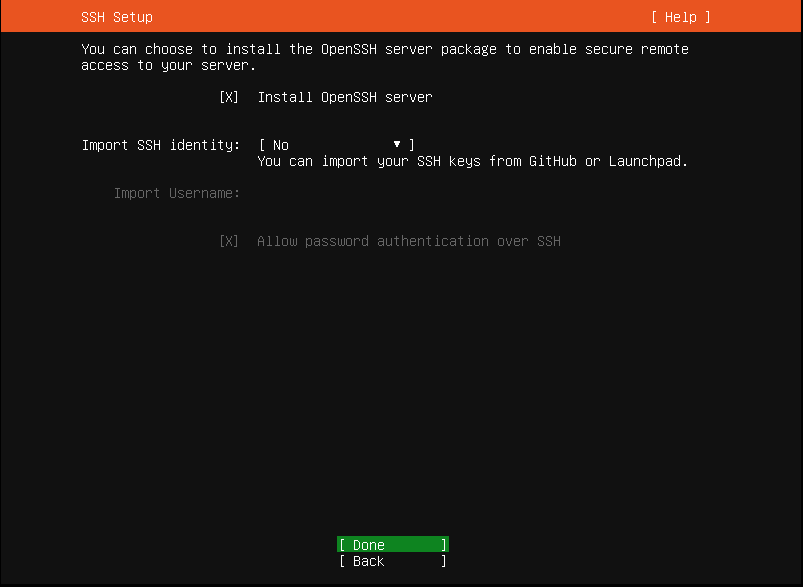Click the dropdown arrow beside No
Image resolution: width=803 pixels, height=587 pixels.
[x=397, y=145]
